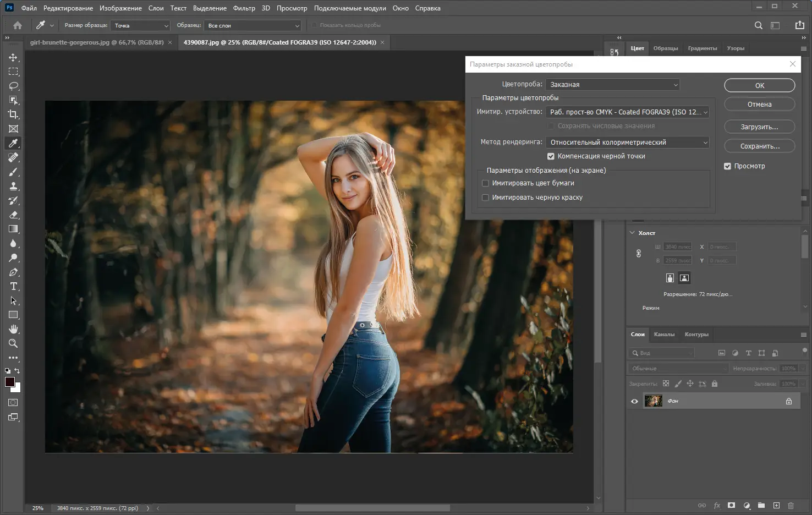Select the Move tool
The height and width of the screenshot is (515, 812).
click(13, 57)
